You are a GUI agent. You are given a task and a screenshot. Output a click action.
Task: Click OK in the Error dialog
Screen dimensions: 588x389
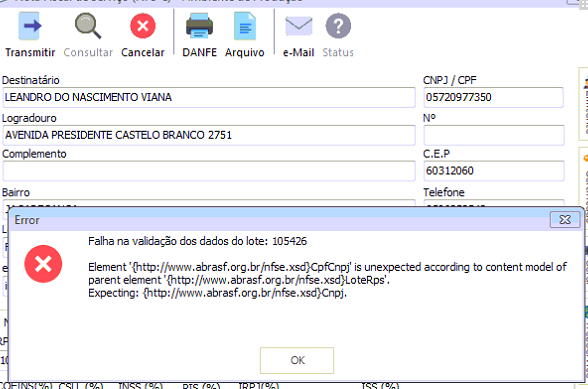point(297,360)
